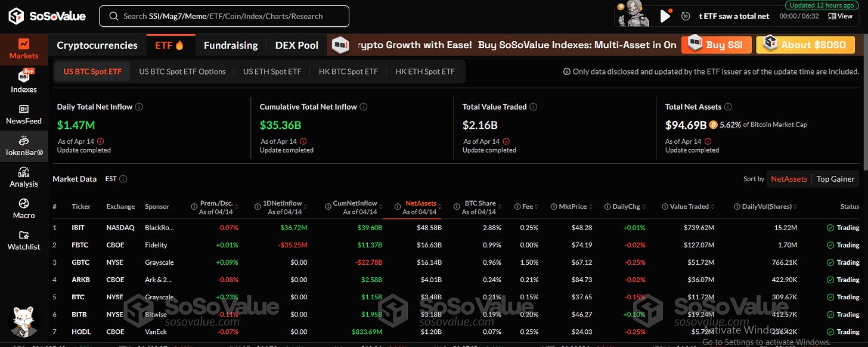Click info icon beside Value Traded column

click(x=665, y=206)
